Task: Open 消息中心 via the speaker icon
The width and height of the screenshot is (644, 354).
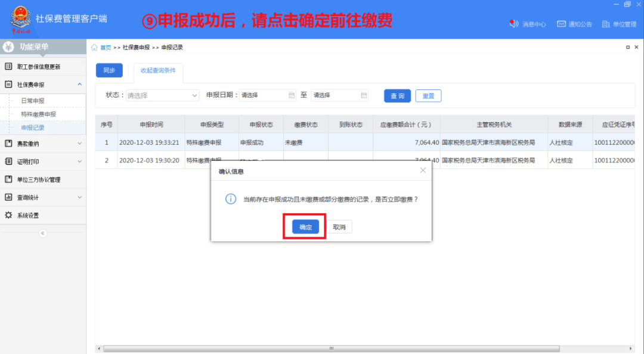Action: coord(513,24)
